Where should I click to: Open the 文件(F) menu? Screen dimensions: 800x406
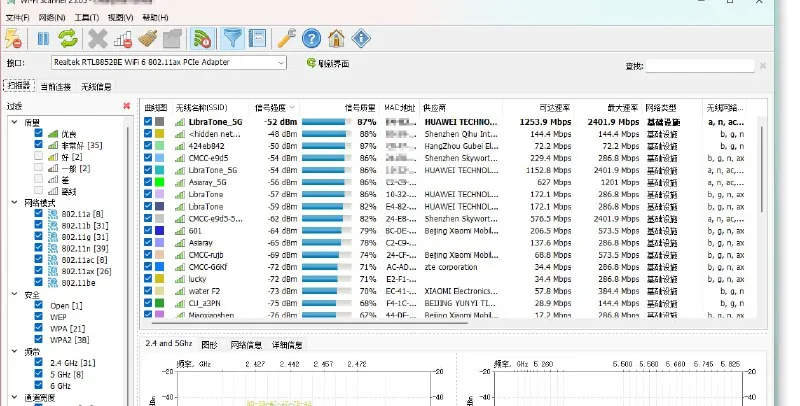tap(17, 17)
